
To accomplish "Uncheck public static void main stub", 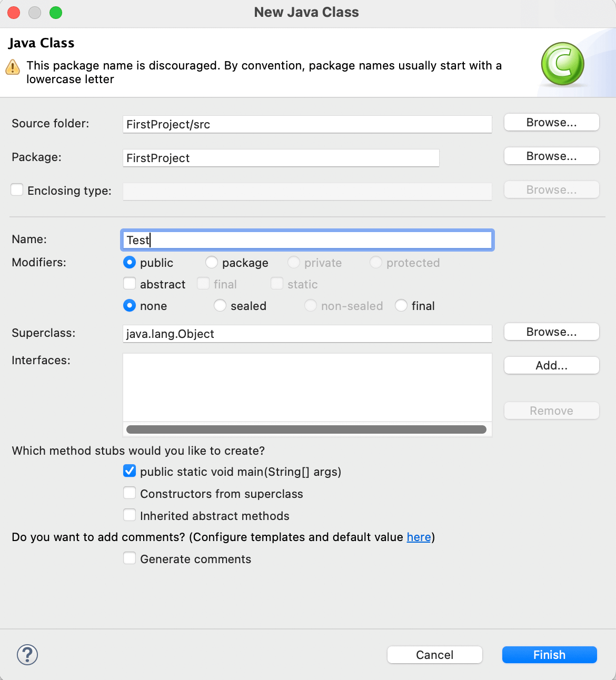I will pos(130,471).
